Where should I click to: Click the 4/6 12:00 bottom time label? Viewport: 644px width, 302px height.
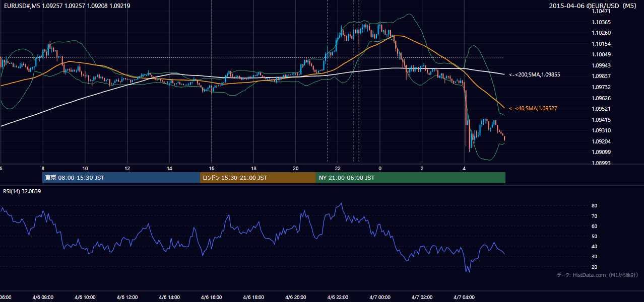coord(127,297)
